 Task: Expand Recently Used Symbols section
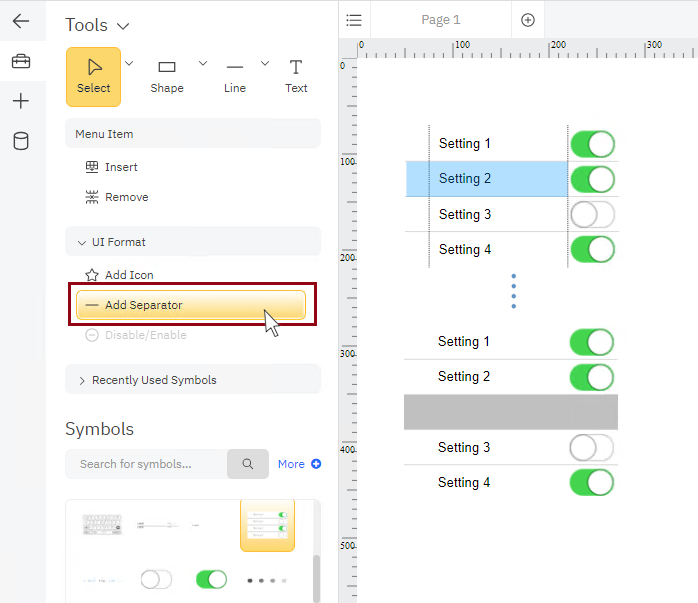tap(193, 380)
